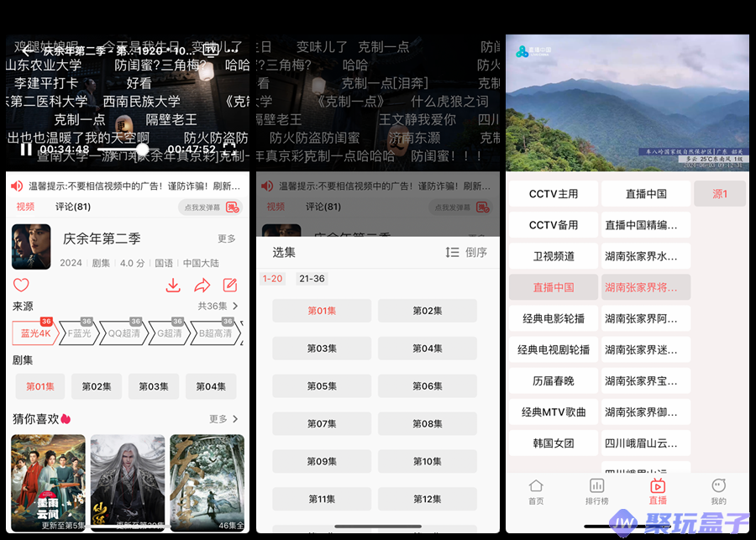Choose 第07集 in the 选集 panel
756x540 pixels.
pyautogui.click(x=322, y=423)
